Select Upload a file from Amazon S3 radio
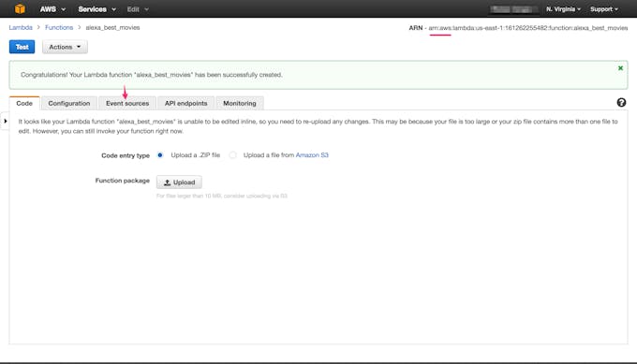 coord(232,155)
